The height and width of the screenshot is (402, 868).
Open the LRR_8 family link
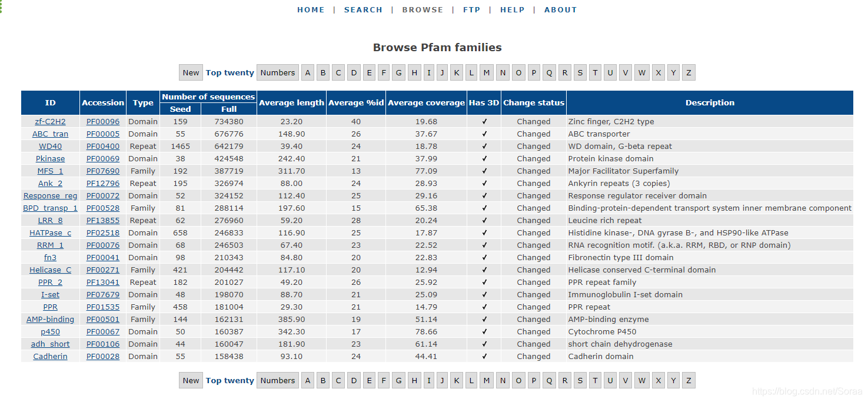pyautogui.click(x=51, y=220)
